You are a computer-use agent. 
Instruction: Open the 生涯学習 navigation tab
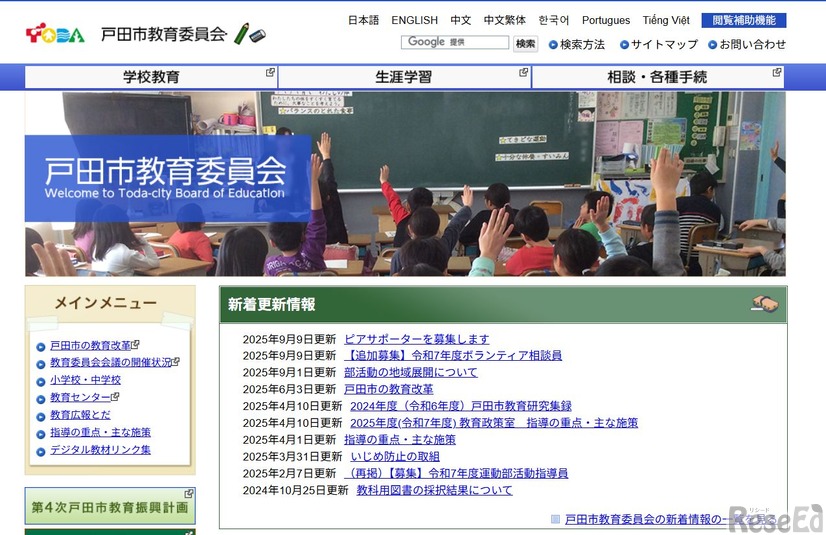[x=404, y=77]
